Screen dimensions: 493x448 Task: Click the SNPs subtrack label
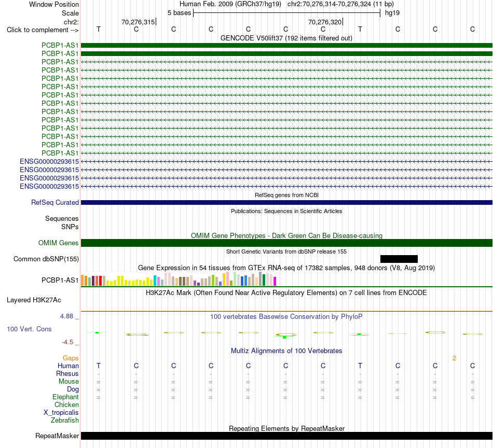(x=70, y=227)
